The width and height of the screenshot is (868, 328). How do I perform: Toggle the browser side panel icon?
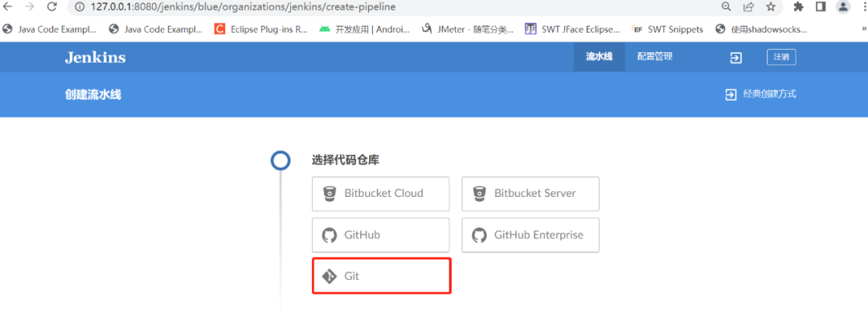821,6
